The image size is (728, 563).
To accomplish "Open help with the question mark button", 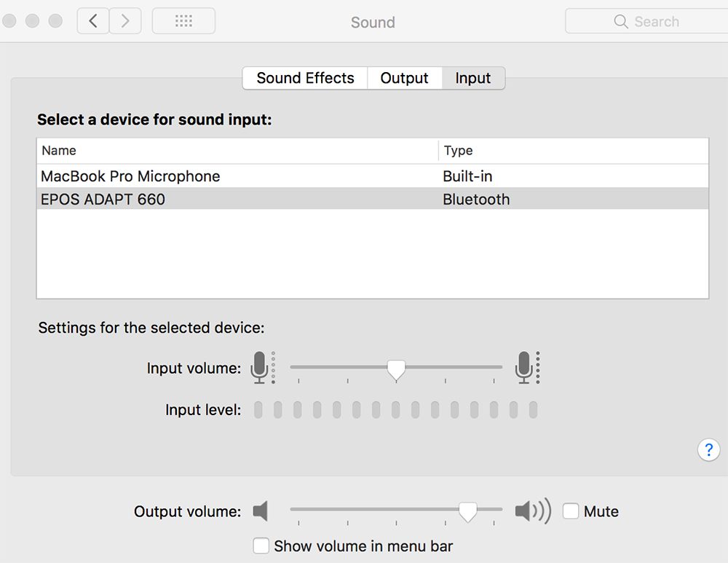I will (x=708, y=449).
